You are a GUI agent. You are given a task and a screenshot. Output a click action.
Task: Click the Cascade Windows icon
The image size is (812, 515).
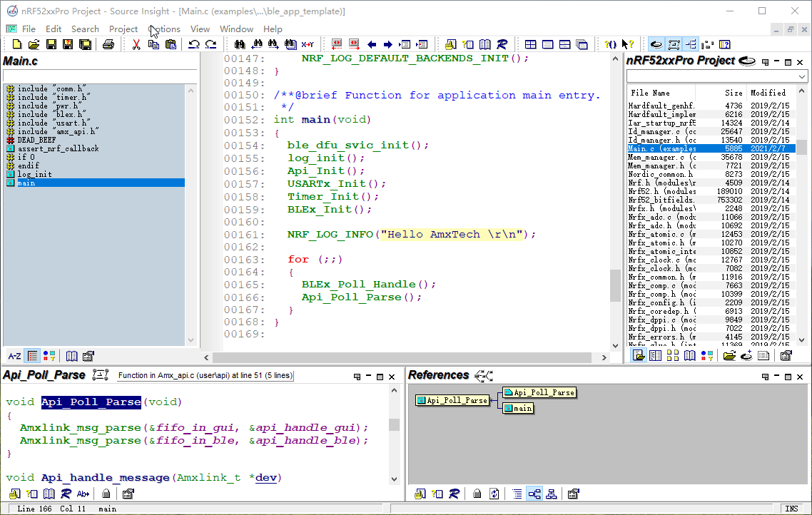[x=582, y=44]
